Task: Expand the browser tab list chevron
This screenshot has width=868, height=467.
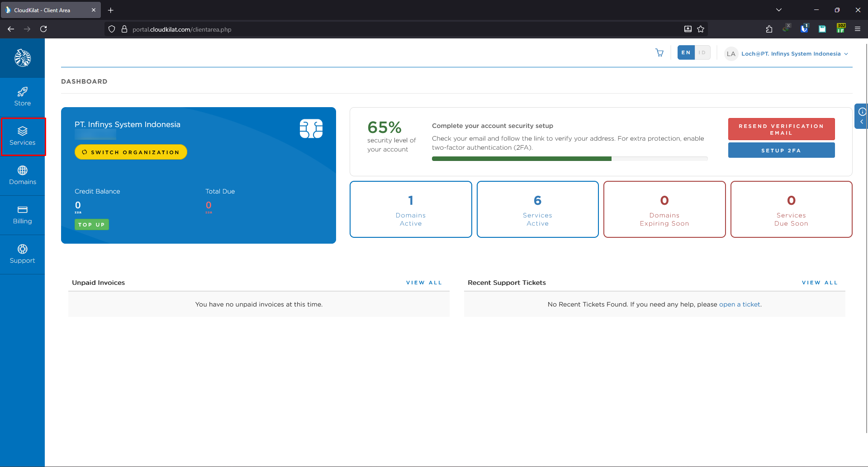Action: (779, 9)
